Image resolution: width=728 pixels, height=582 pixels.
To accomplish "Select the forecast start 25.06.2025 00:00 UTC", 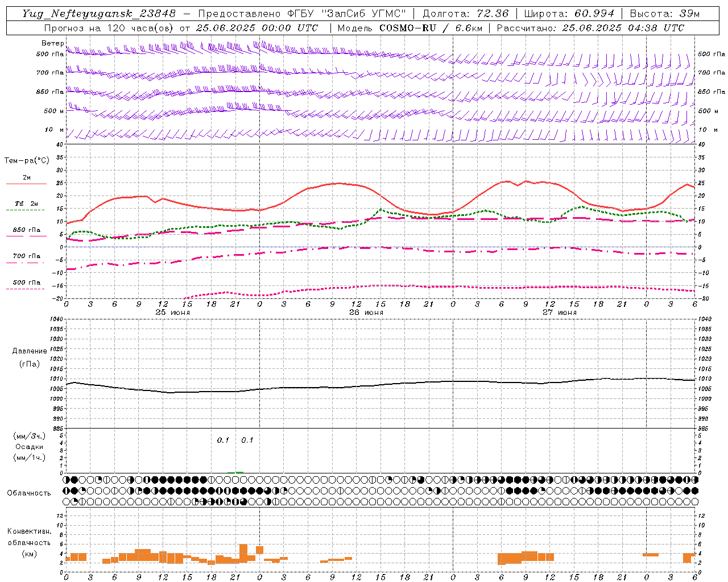I will 257,28.
